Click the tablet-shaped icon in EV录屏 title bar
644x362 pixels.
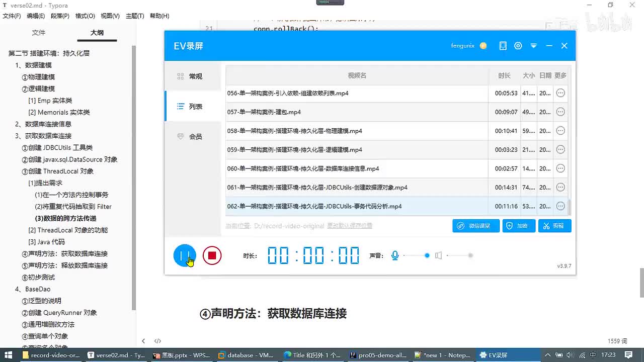click(503, 46)
